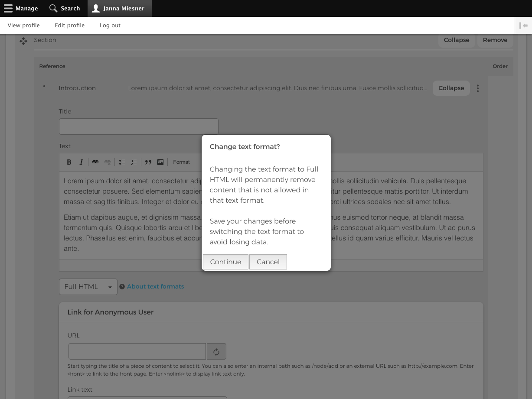Click Continue in the Change text format dialog
The height and width of the screenshot is (399, 532).
(225, 262)
